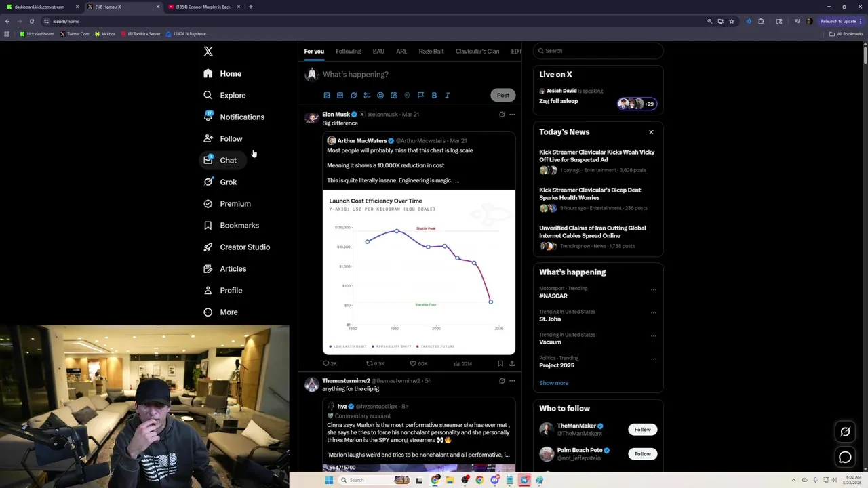Like Elon Musk's post
The image size is (868, 488).
pyautogui.click(x=418, y=363)
